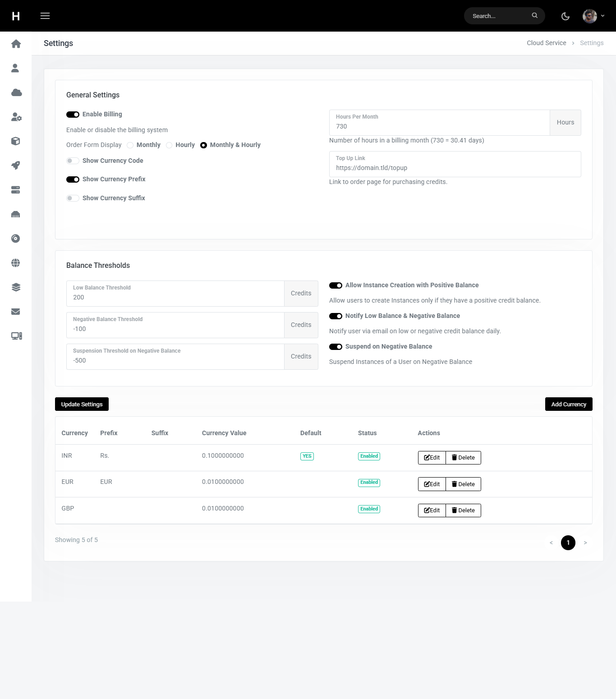Select the Hourly order form display option
Screen dimensions: 616x699
tap(169, 145)
